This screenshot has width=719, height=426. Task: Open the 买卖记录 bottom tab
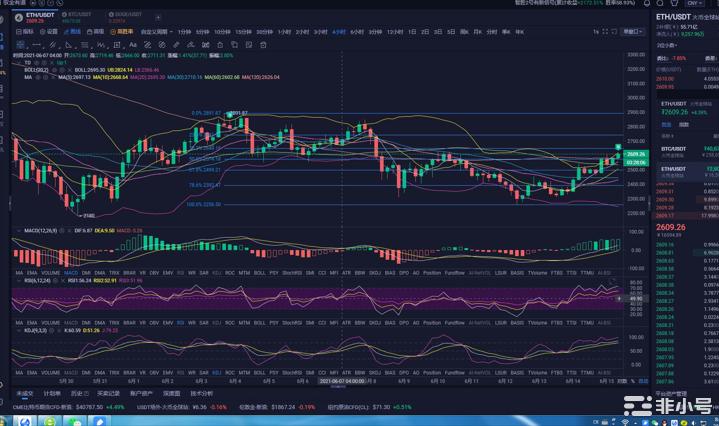[108, 393]
